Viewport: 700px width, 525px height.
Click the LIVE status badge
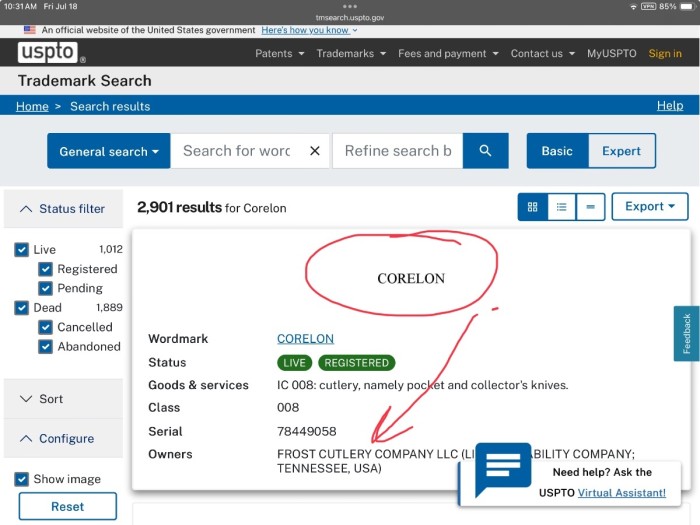[x=294, y=362]
